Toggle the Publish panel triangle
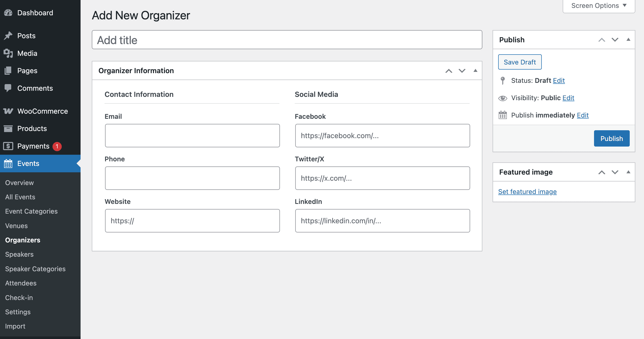644x339 pixels. pos(628,40)
